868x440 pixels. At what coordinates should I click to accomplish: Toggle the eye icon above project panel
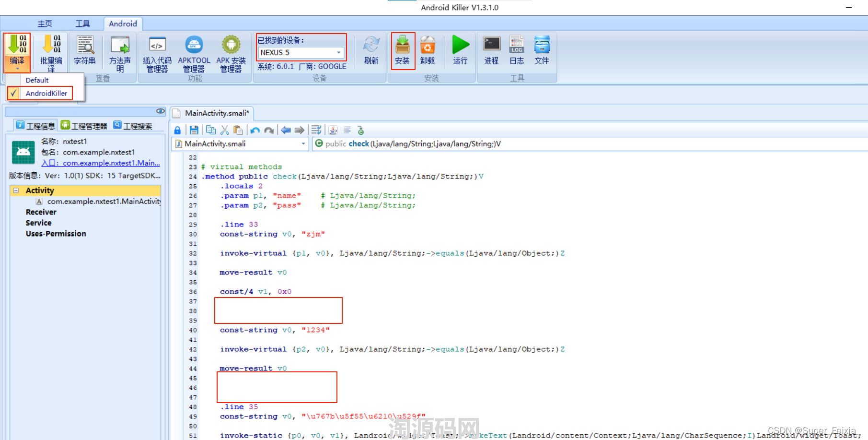pos(161,111)
